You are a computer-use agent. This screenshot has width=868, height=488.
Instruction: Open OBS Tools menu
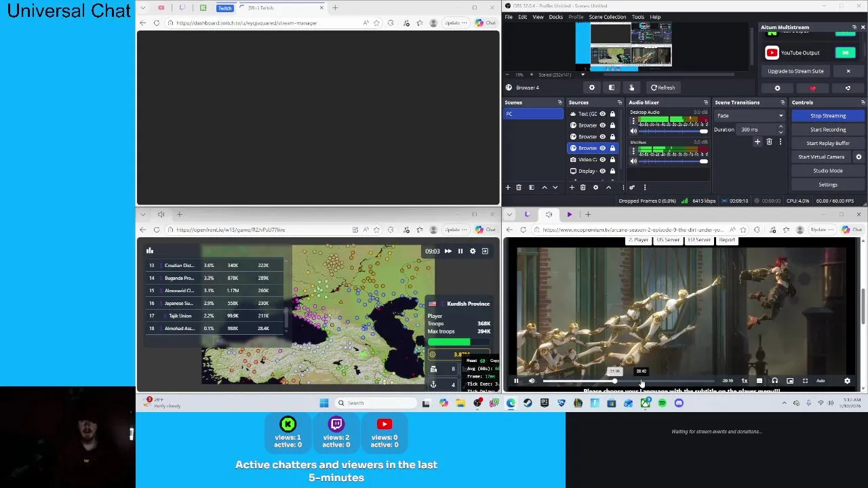[x=638, y=17]
